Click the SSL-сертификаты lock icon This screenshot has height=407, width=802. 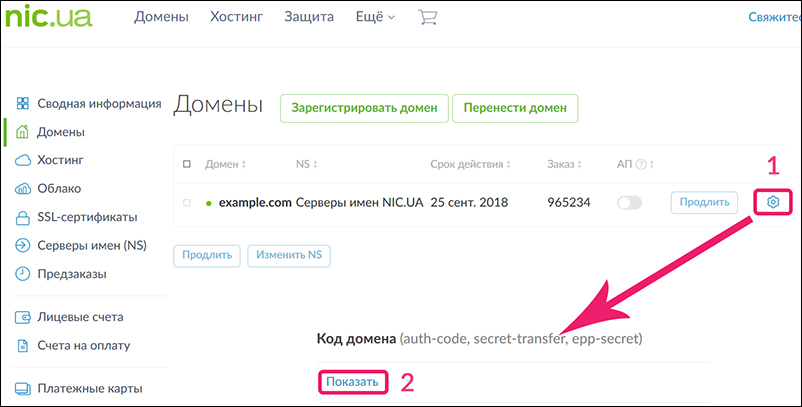pos(23,217)
